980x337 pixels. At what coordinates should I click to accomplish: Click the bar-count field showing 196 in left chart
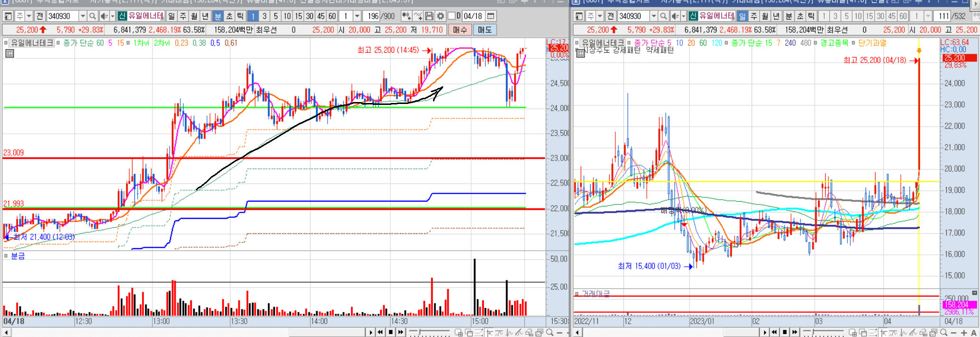371,16
